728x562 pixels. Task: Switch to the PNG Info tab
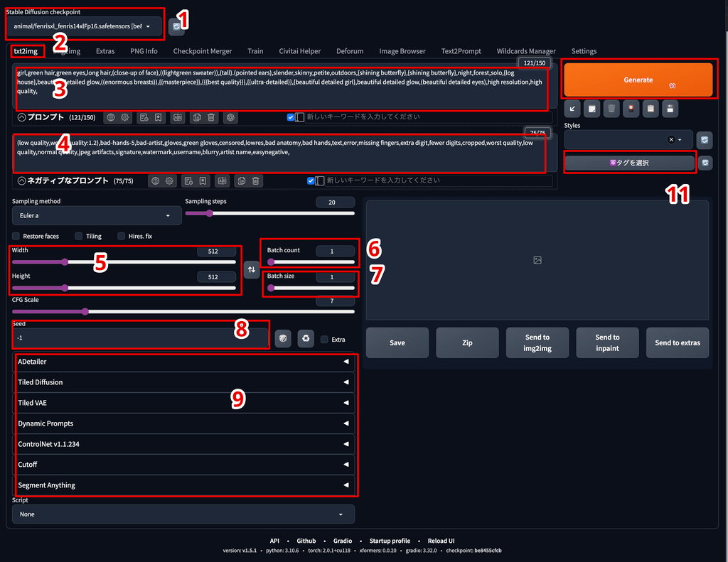144,51
